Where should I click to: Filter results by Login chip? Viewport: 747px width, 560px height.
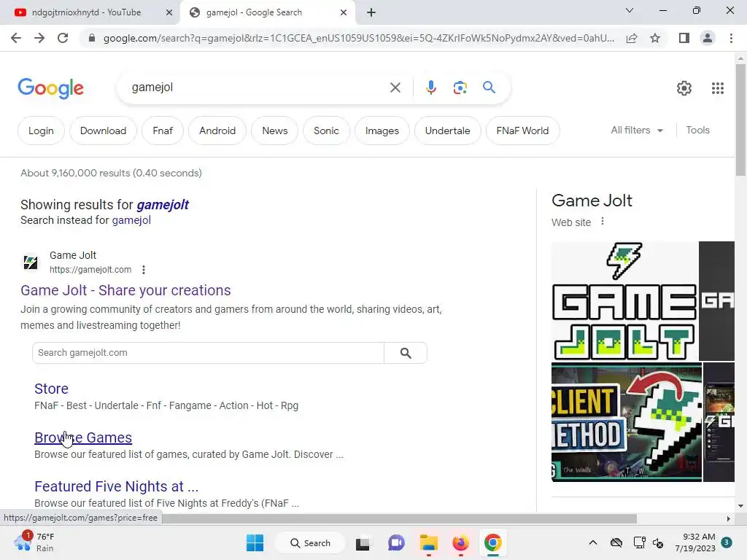(41, 131)
